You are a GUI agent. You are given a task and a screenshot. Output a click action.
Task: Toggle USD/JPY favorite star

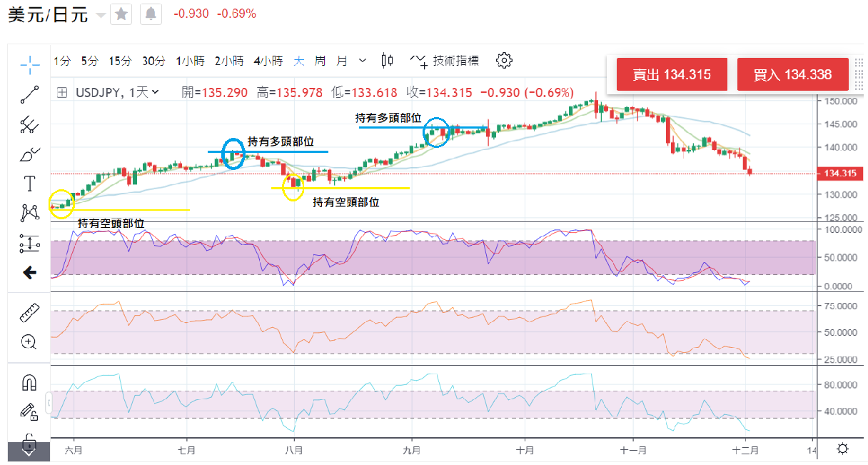click(121, 14)
